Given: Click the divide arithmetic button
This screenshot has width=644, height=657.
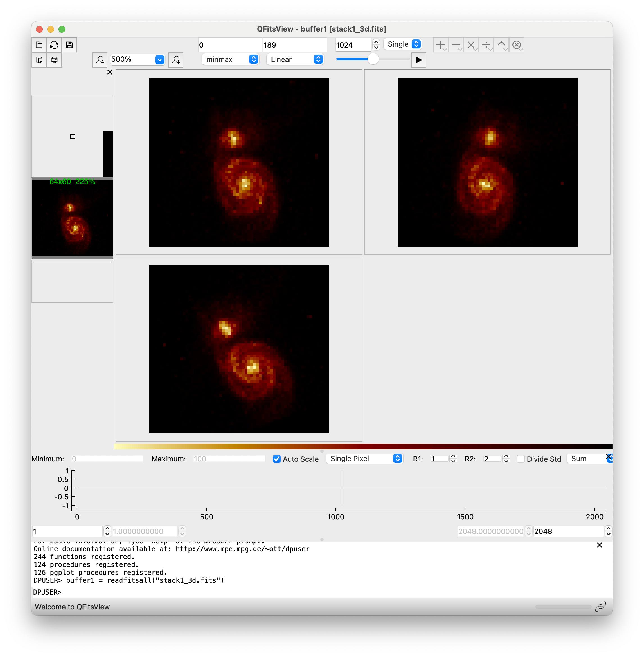Looking at the screenshot, I should pyautogui.click(x=486, y=45).
